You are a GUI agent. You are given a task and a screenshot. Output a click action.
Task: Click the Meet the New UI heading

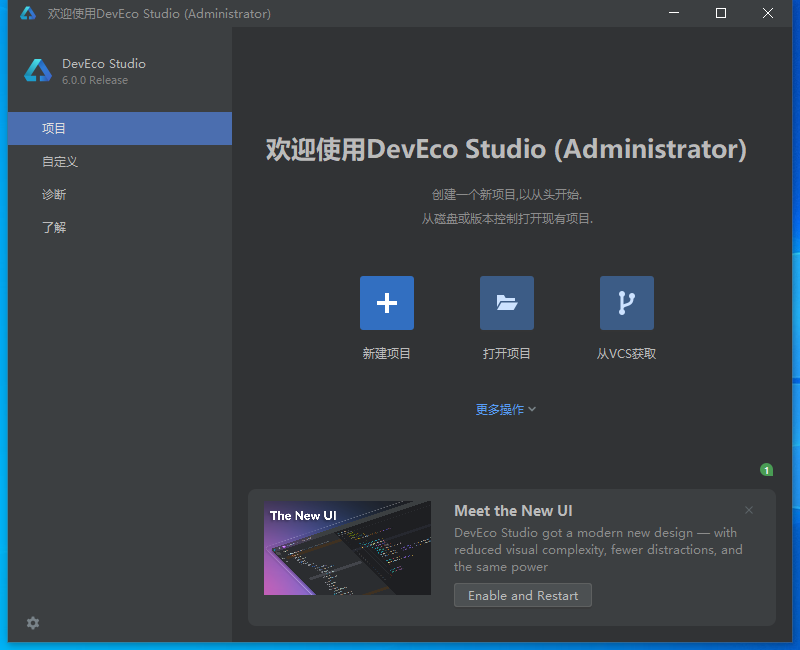click(x=513, y=511)
